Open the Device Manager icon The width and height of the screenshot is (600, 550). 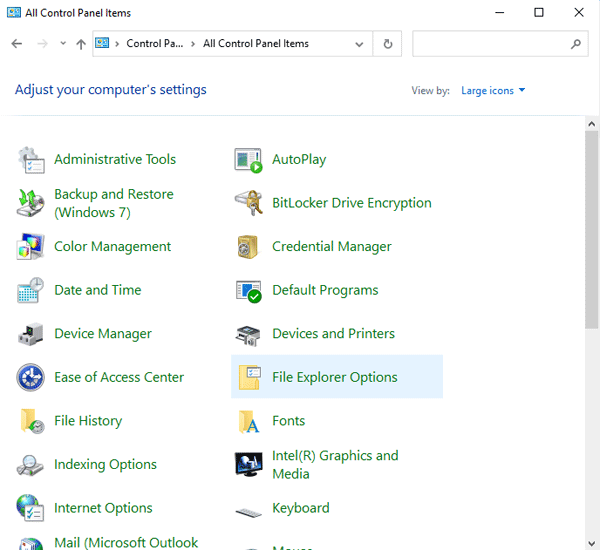tap(31, 334)
